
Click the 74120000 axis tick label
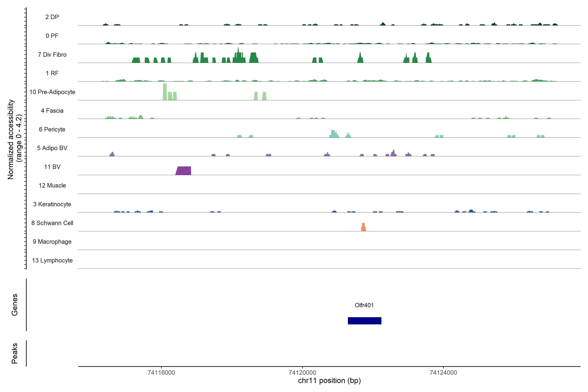(x=302, y=373)
